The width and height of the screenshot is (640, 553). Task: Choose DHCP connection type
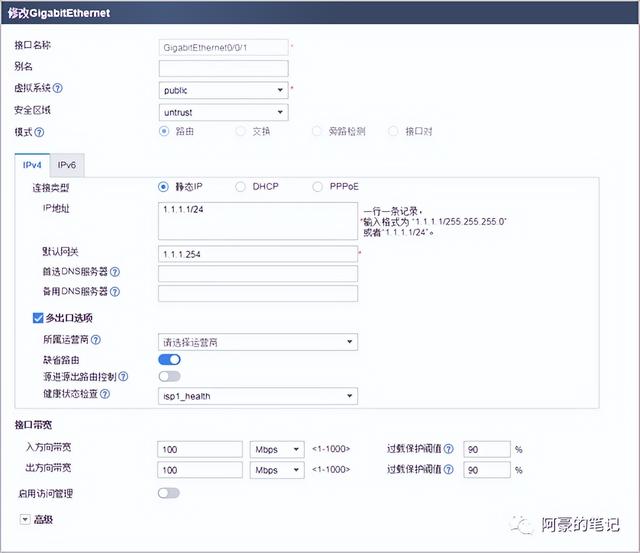point(240,187)
